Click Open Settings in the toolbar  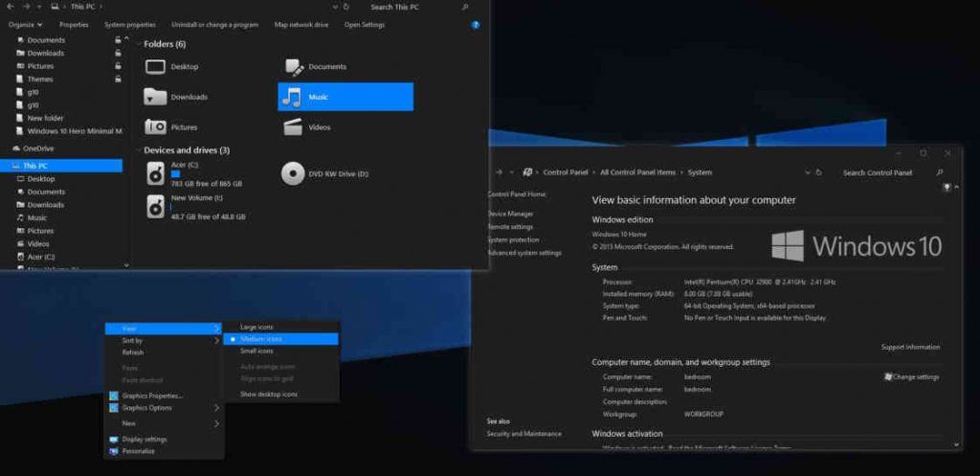point(365,25)
